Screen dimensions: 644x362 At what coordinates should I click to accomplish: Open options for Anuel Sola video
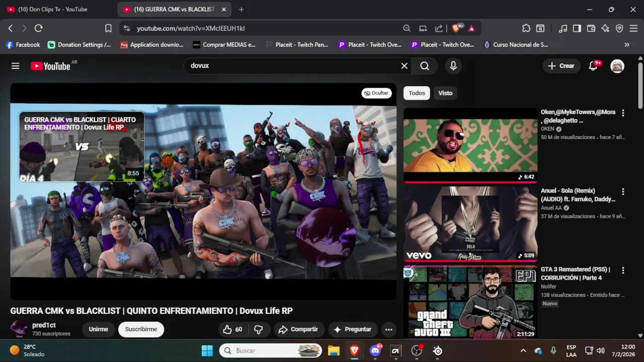[x=623, y=192]
